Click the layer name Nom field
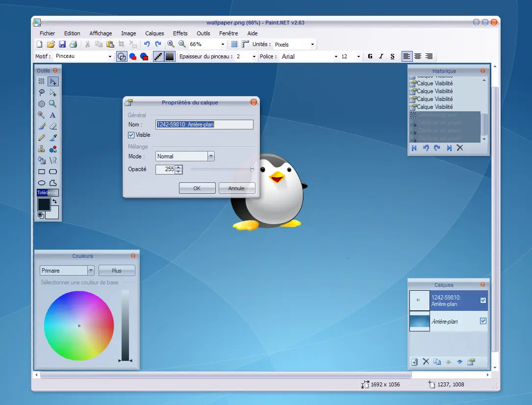 (x=204, y=125)
